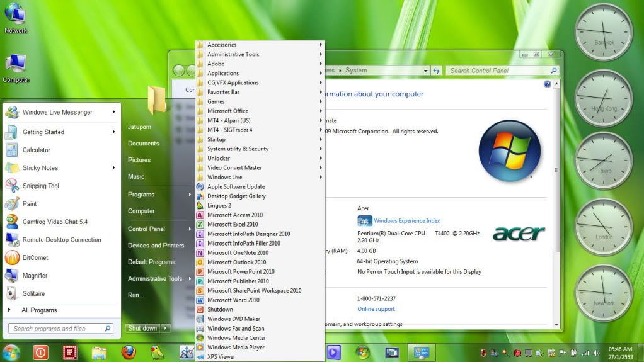The height and width of the screenshot is (362, 644).
Task: Expand the Administrative Tools programs folder
Action: [260, 54]
